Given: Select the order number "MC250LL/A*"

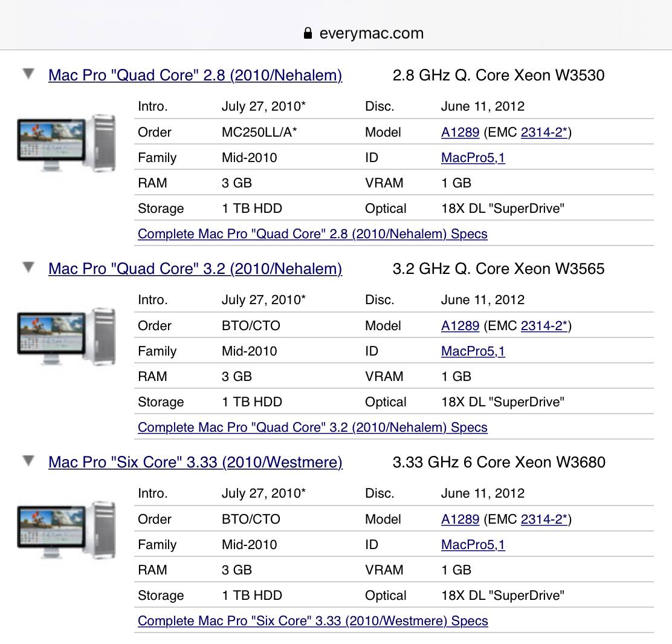Looking at the screenshot, I should [x=259, y=132].
